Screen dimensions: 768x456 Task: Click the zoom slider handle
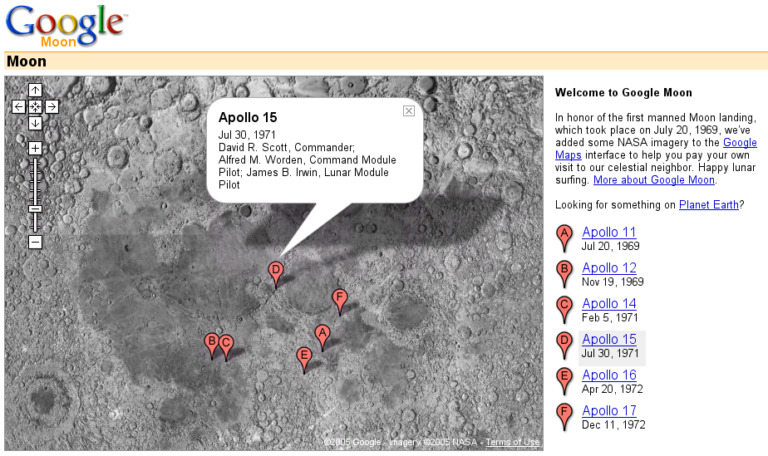tap(35, 208)
